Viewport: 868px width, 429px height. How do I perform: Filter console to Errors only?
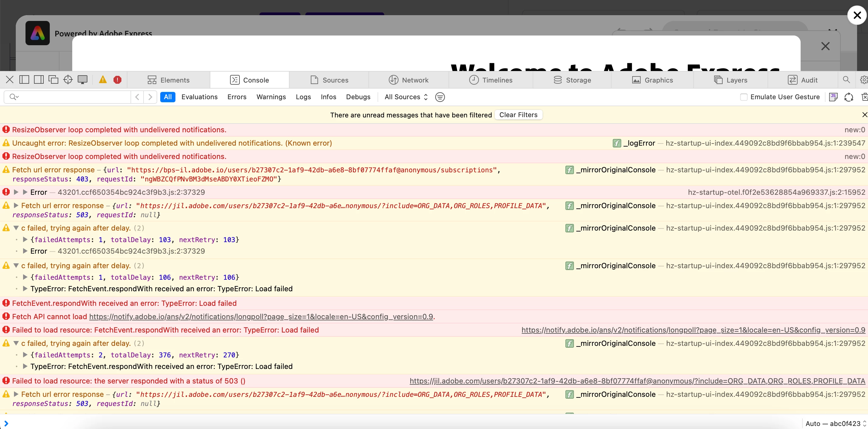click(236, 97)
